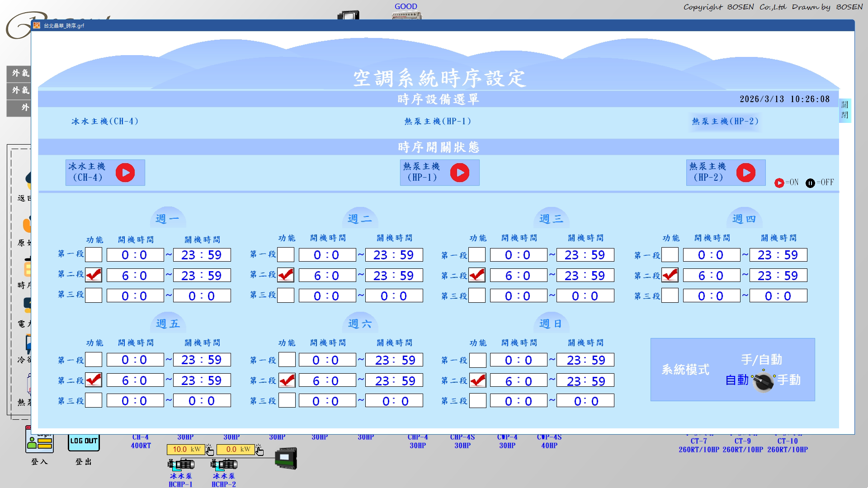Click the LOG OUT icon
The height and width of the screenshot is (488, 868).
[x=84, y=442]
